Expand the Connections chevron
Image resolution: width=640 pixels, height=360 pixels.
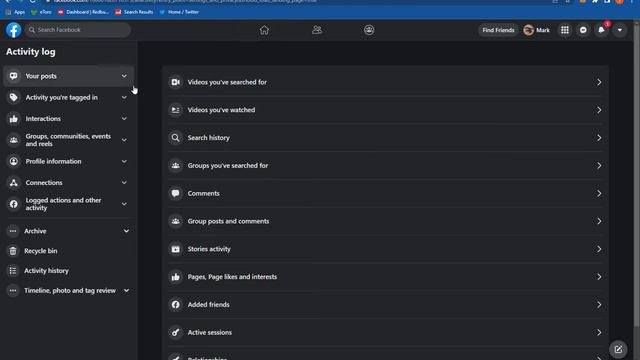point(124,182)
